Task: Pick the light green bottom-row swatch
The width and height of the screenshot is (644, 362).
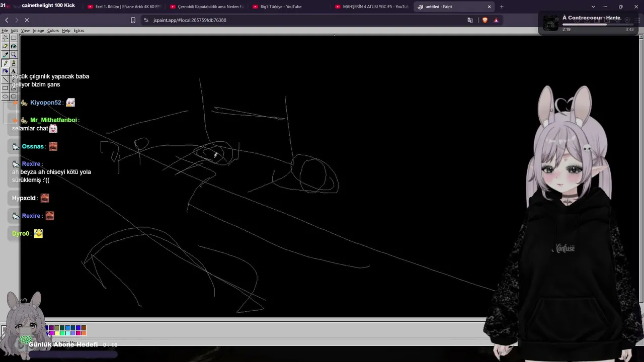Action: coord(62,333)
